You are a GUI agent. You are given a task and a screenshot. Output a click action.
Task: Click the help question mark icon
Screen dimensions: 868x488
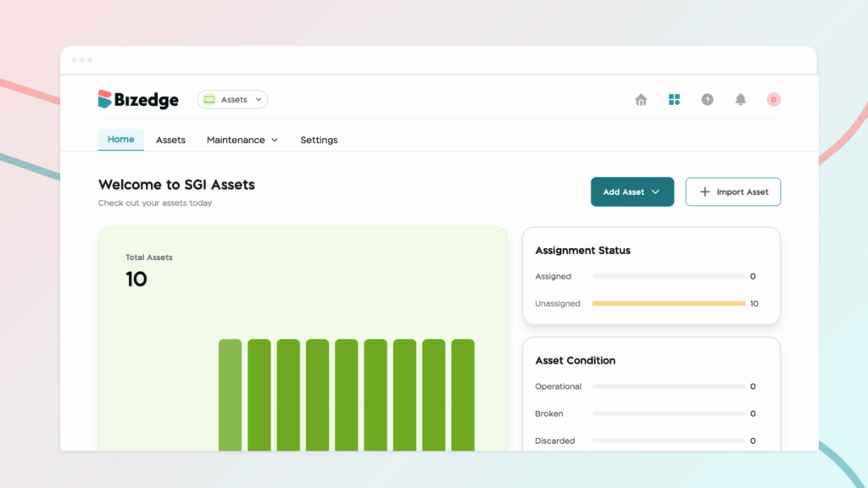pos(707,100)
